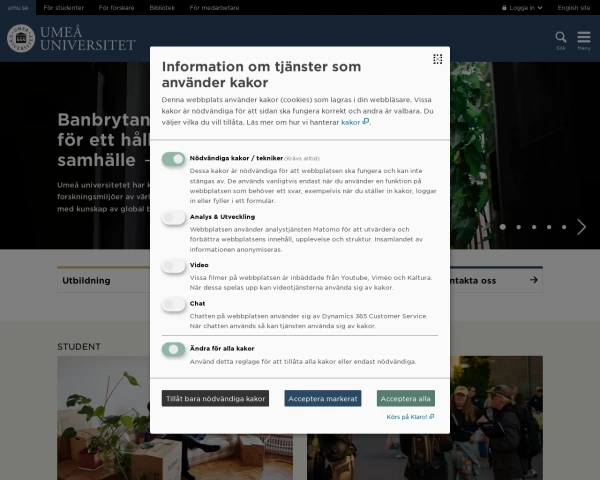Select fifth carousel dot
The width and height of the screenshot is (600, 480).
(564, 227)
